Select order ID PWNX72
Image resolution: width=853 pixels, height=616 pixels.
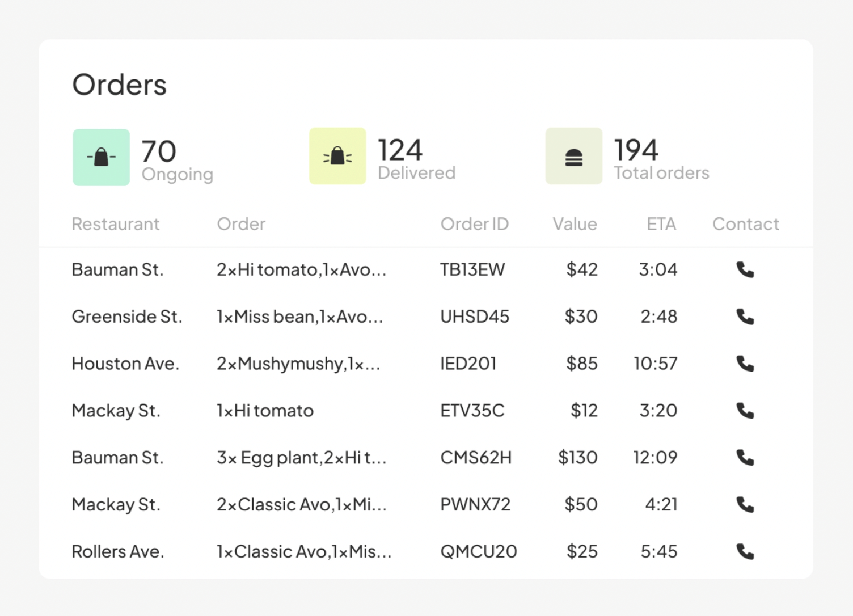click(x=475, y=505)
